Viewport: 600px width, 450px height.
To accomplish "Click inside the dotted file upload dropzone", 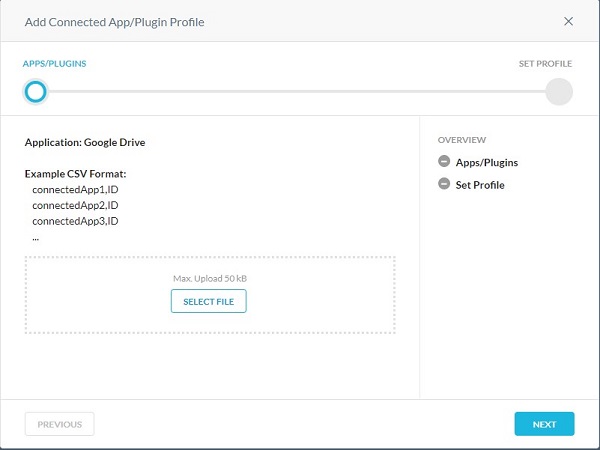I will pos(210,295).
